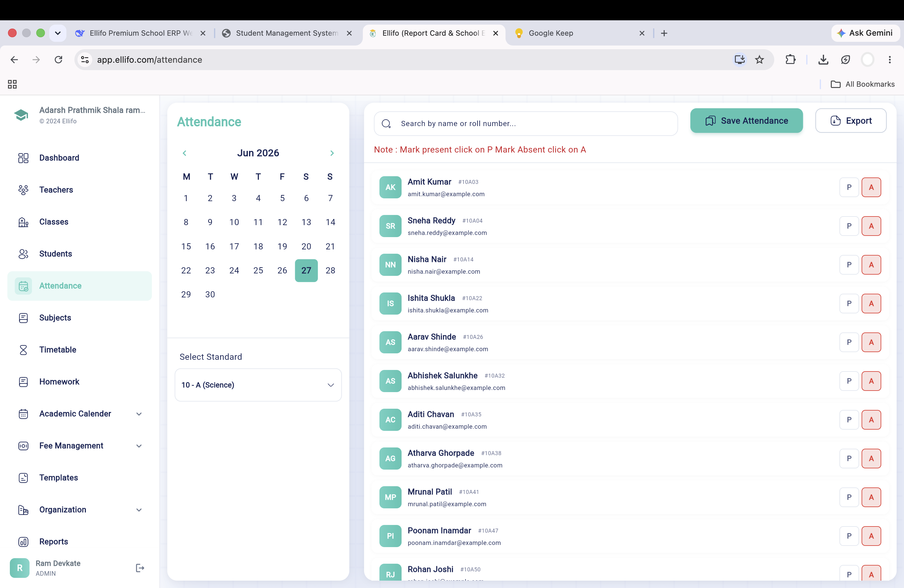
Task: Mark Nisha Nair absent
Action: tap(871, 265)
